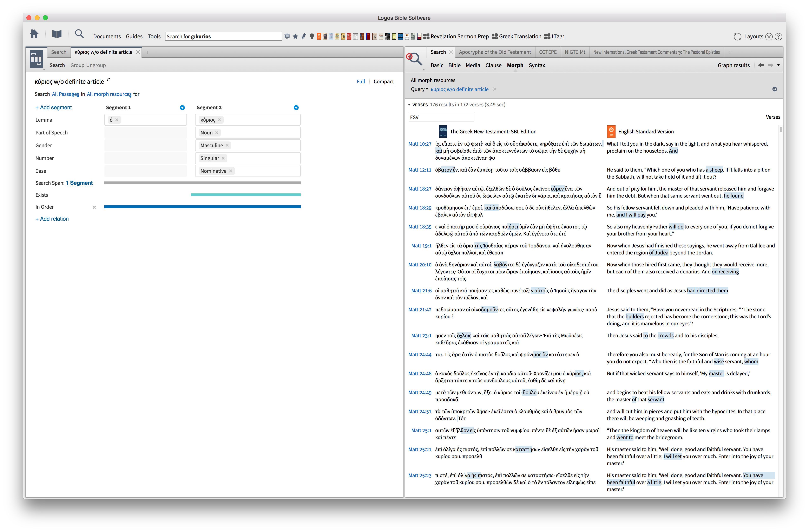Open the highlighter tool icon

[304, 36]
